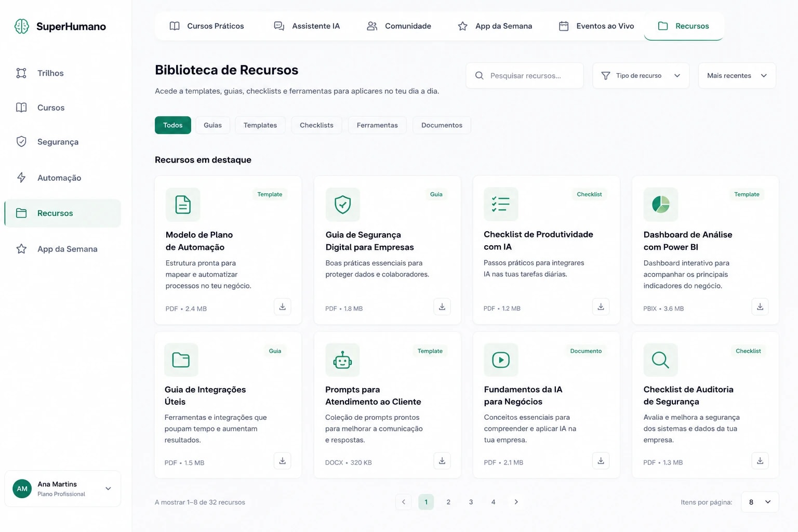Open Checklist de Auditoria de Segurança title

pyautogui.click(x=688, y=395)
